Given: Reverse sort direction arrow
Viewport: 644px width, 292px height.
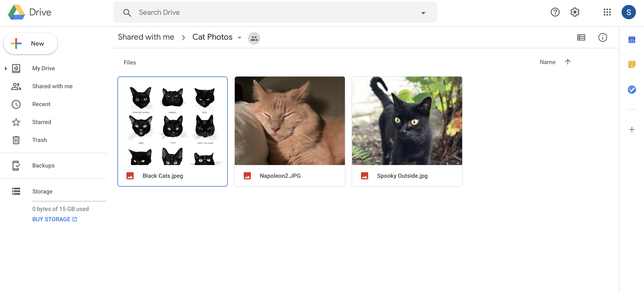Looking at the screenshot, I should [x=568, y=62].
